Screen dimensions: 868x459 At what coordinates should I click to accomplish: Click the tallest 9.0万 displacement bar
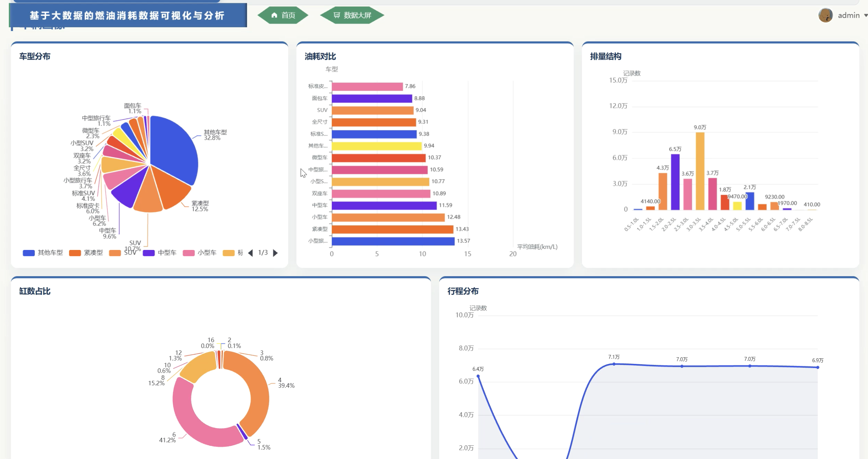700,171
